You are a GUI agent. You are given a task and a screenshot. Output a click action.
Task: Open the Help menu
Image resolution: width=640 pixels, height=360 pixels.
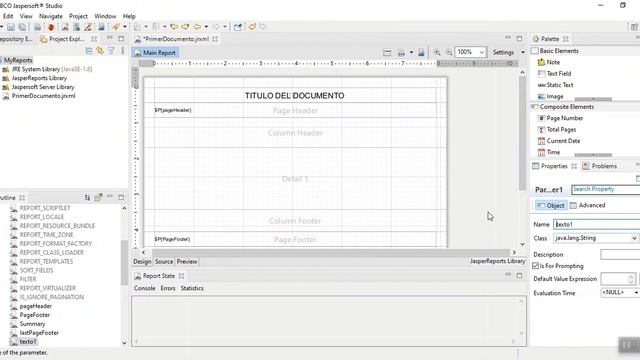tap(129, 16)
